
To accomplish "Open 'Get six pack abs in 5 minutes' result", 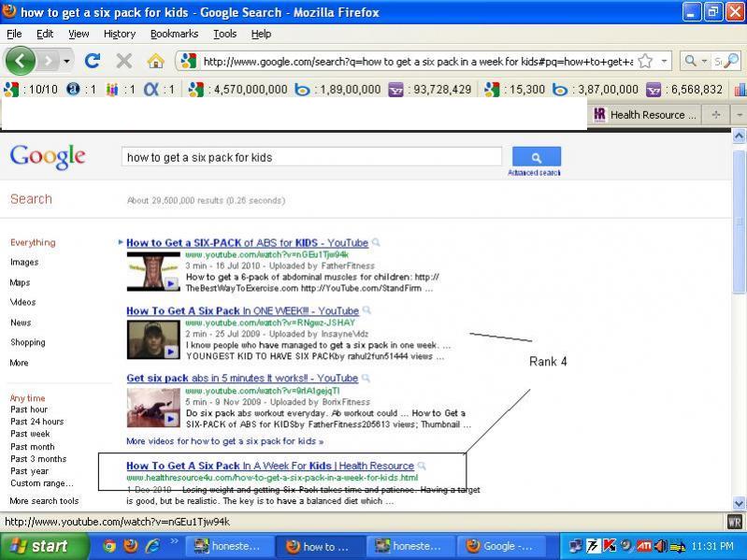I will click(242, 378).
